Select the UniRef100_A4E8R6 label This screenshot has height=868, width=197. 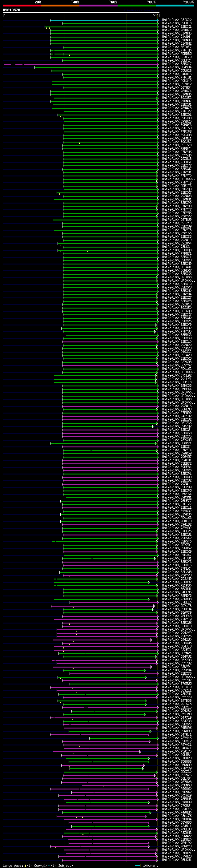tap(177, 728)
